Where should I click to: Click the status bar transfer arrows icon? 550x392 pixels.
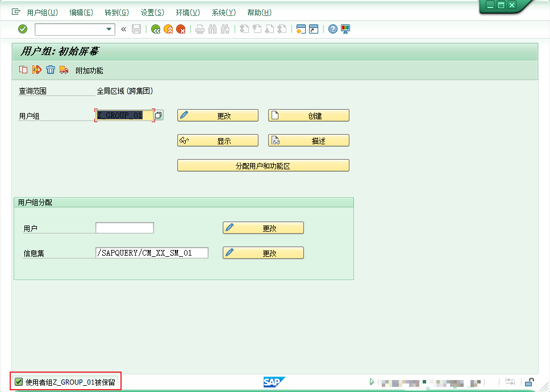pos(510,382)
